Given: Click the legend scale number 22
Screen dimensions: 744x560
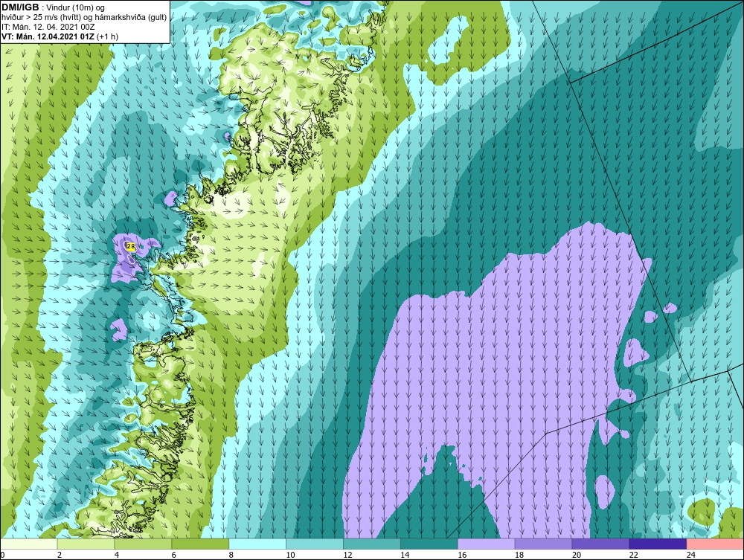Looking at the screenshot, I should click(x=633, y=555).
